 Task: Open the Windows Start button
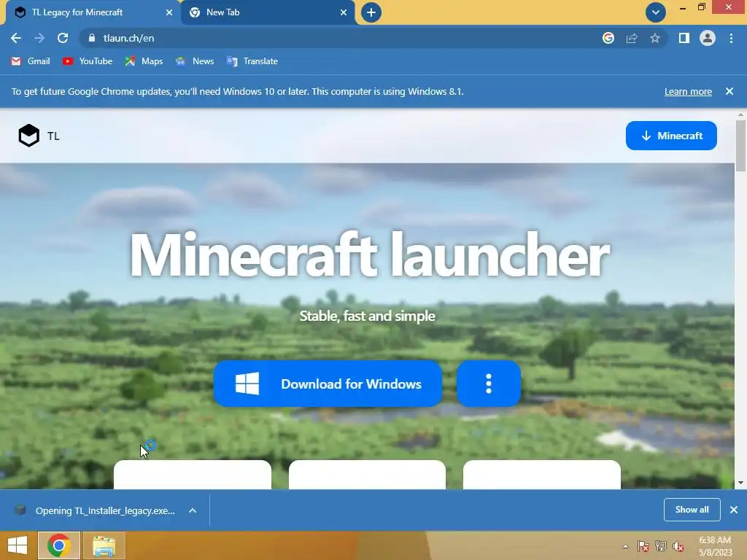(18, 545)
